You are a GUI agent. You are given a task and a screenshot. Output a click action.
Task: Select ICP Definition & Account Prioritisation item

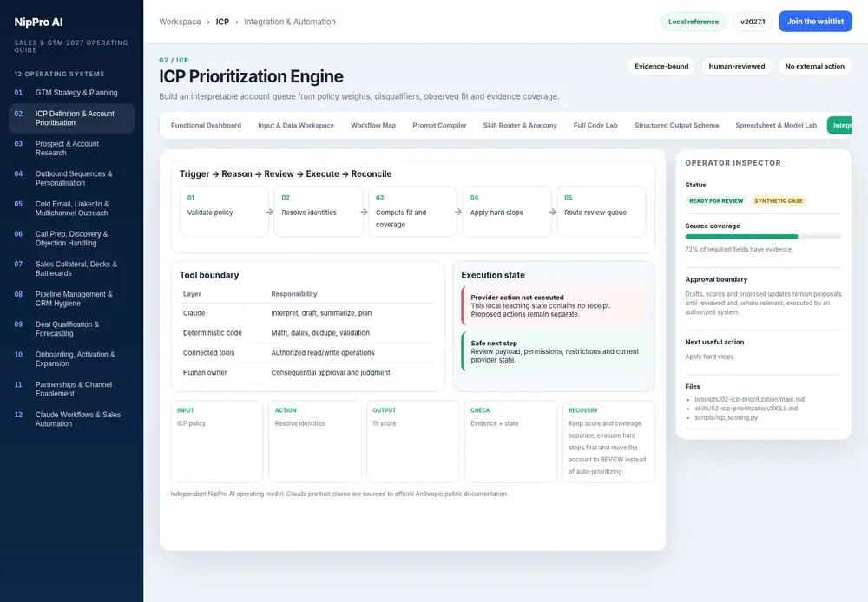[x=71, y=119]
